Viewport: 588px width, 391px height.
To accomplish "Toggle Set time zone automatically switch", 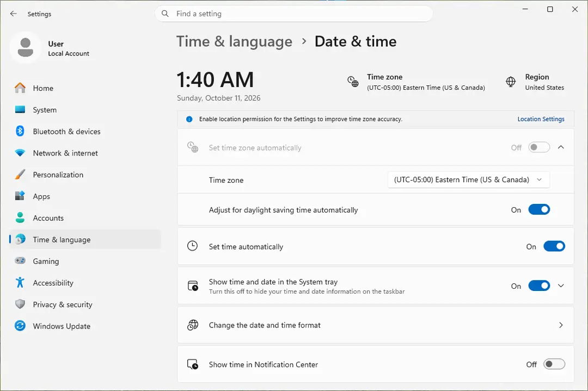I will tap(539, 147).
